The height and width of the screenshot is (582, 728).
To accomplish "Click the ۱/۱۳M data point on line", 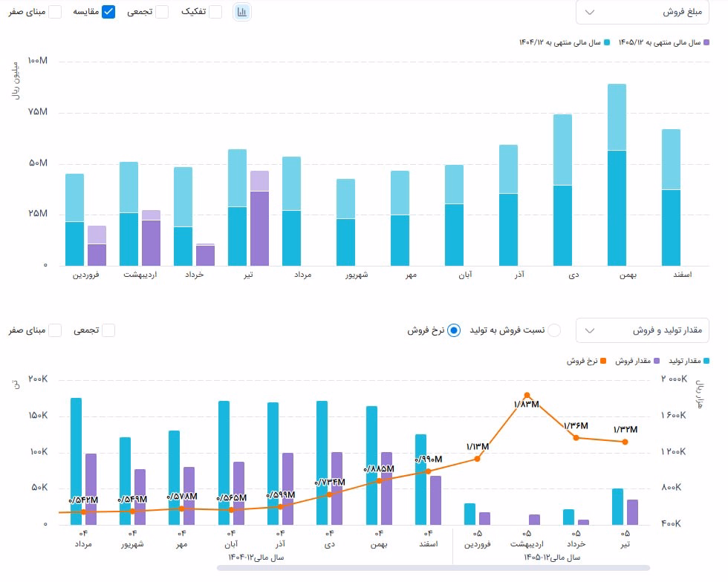I will (x=477, y=459).
